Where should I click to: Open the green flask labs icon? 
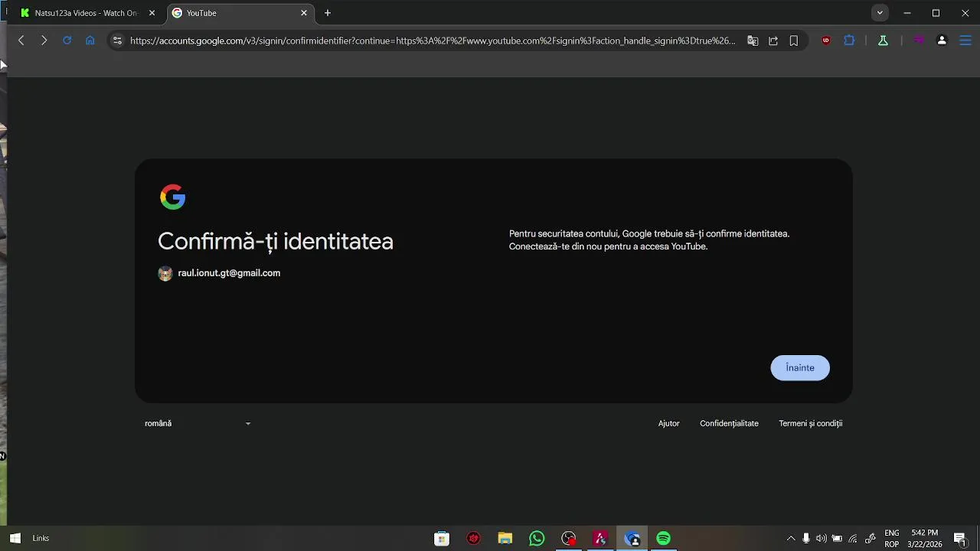click(x=883, y=41)
